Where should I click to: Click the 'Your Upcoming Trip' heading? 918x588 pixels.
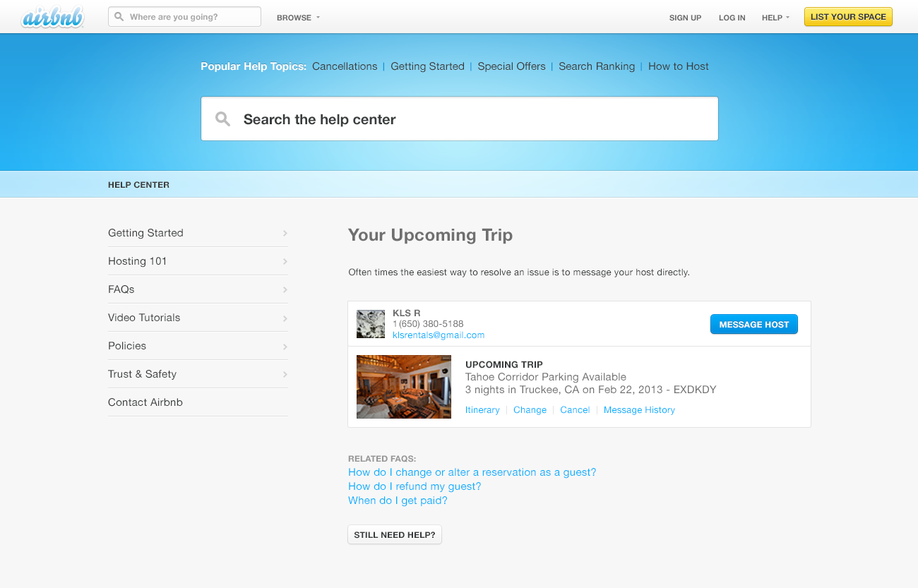coord(430,235)
